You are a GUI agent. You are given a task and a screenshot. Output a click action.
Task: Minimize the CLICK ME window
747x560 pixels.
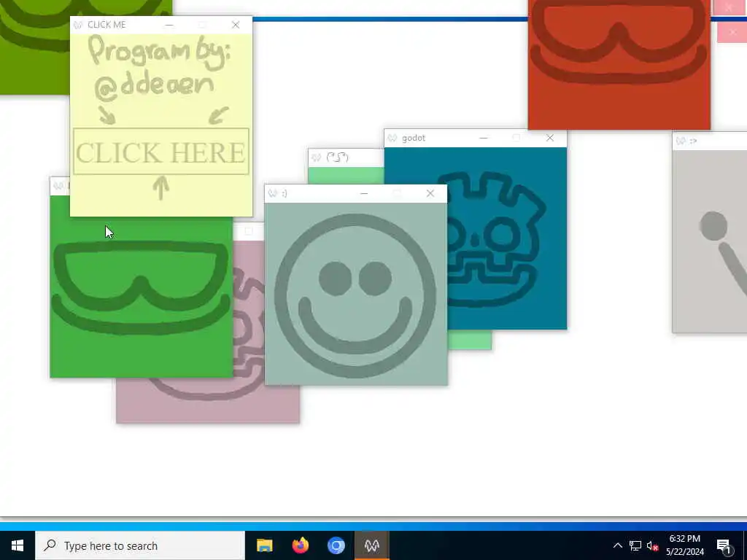click(x=169, y=25)
